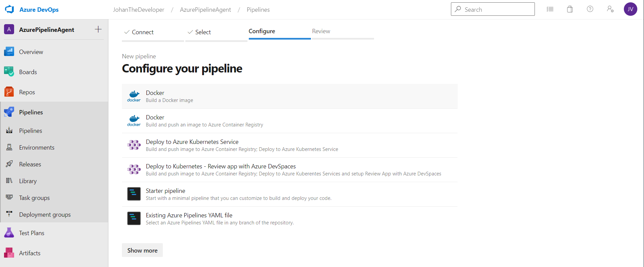
Task: Select the 'Starter pipeline' title
Action: tap(166, 191)
